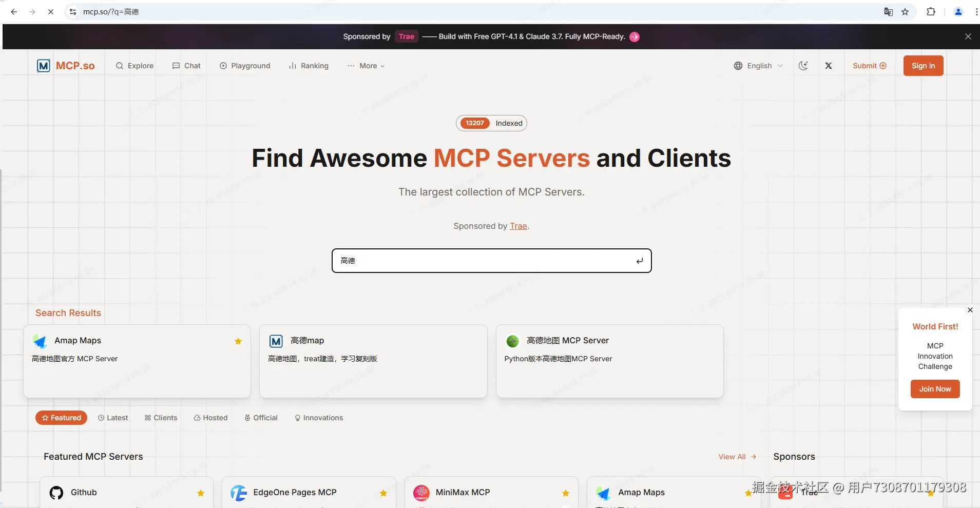Open the browser profile avatar
This screenshot has height=508, width=980.
tap(958, 12)
